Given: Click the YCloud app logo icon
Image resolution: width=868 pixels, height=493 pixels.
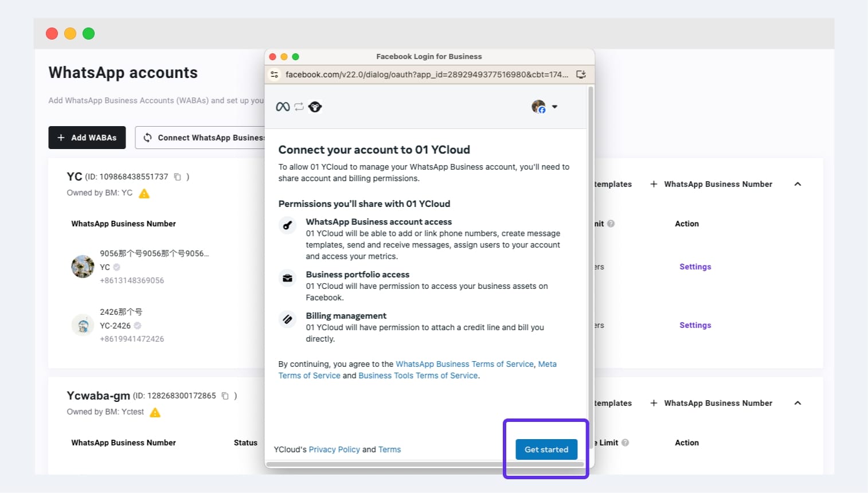Looking at the screenshot, I should click(x=315, y=107).
